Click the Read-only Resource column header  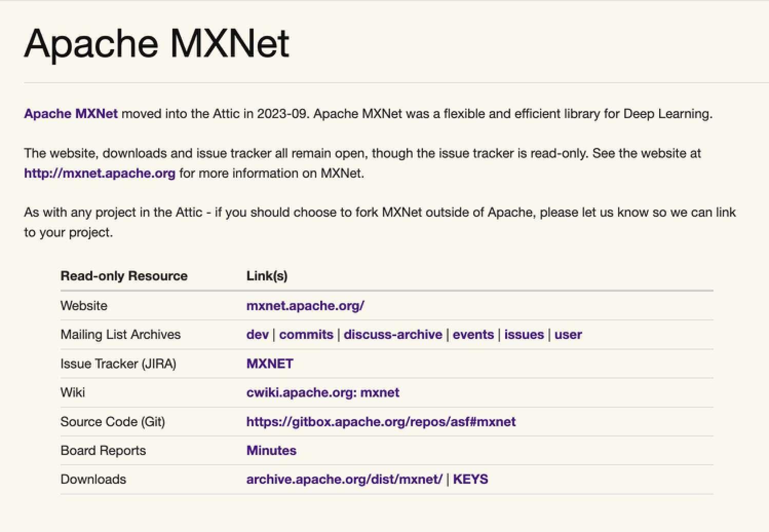pos(124,276)
